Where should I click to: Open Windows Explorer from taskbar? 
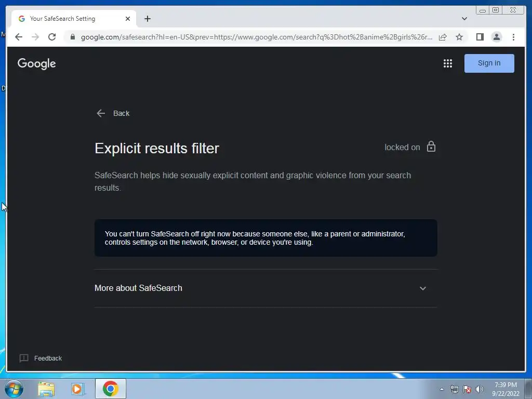(x=46, y=389)
